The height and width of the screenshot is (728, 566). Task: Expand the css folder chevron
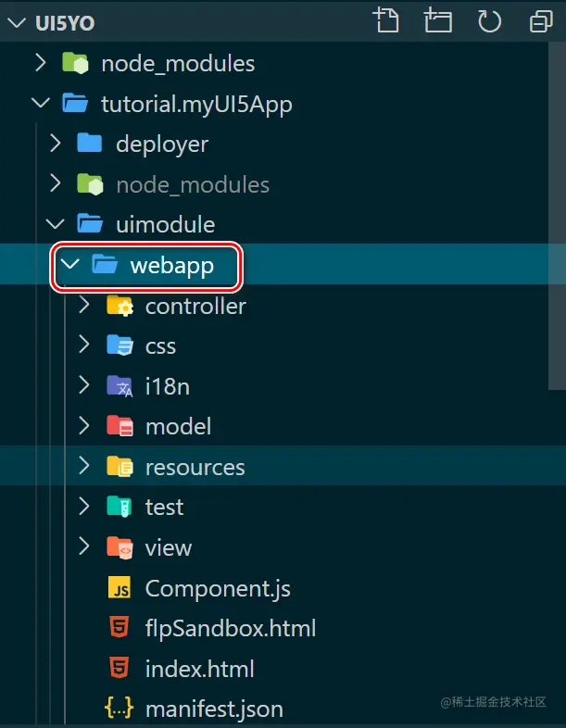84,345
